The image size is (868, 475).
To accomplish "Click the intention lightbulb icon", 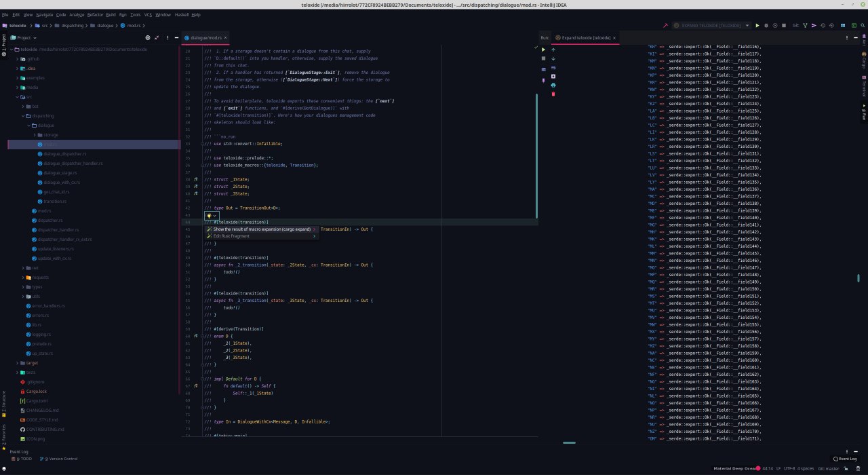I will pos(209,215).
